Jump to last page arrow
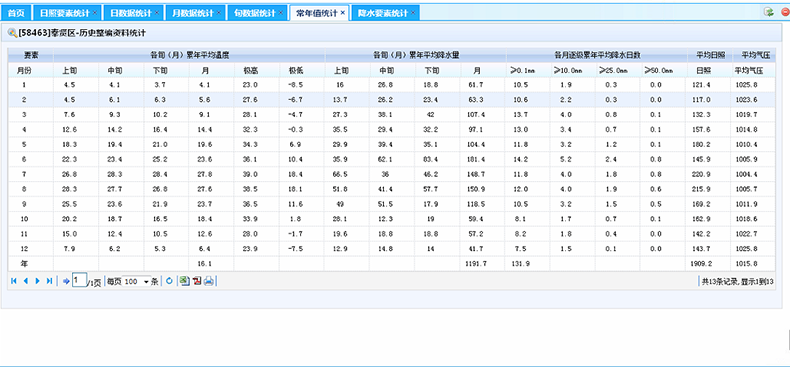Screen dimensions: 790x367 coord(49,281)
